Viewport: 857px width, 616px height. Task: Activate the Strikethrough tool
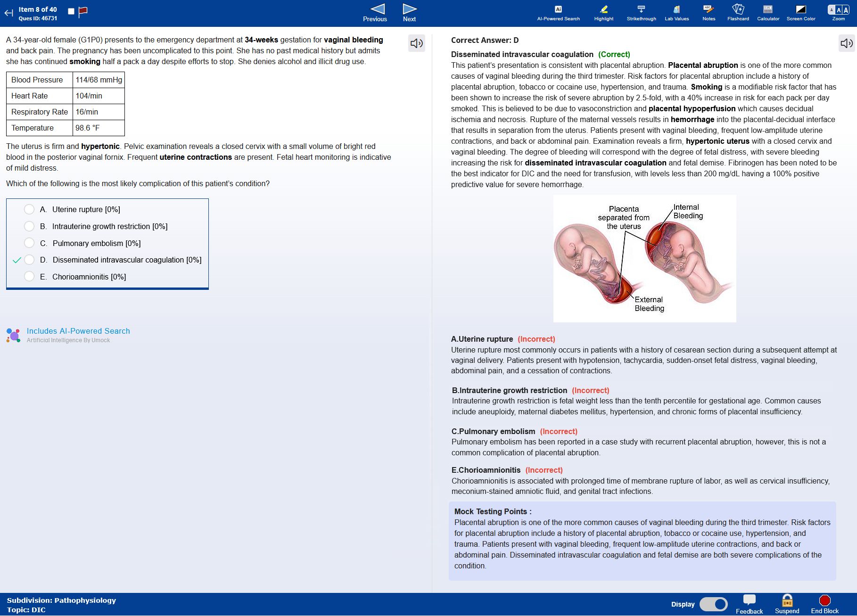tap(641, 13)
